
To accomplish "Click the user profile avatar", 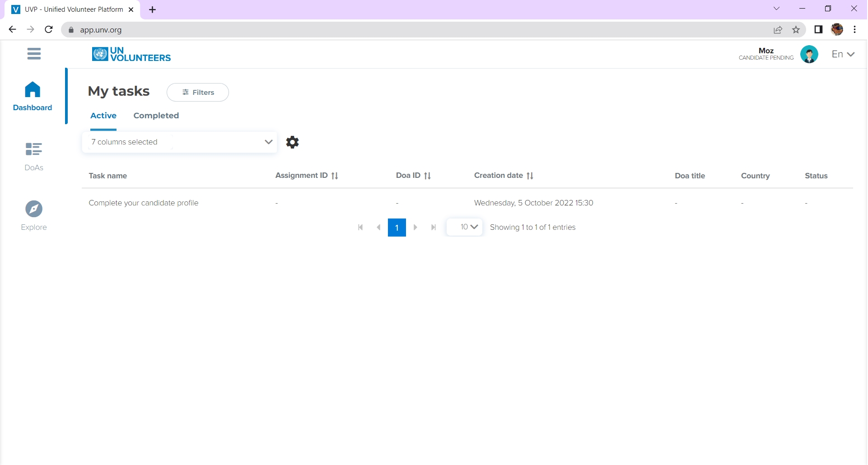I will tap(810, 54).
